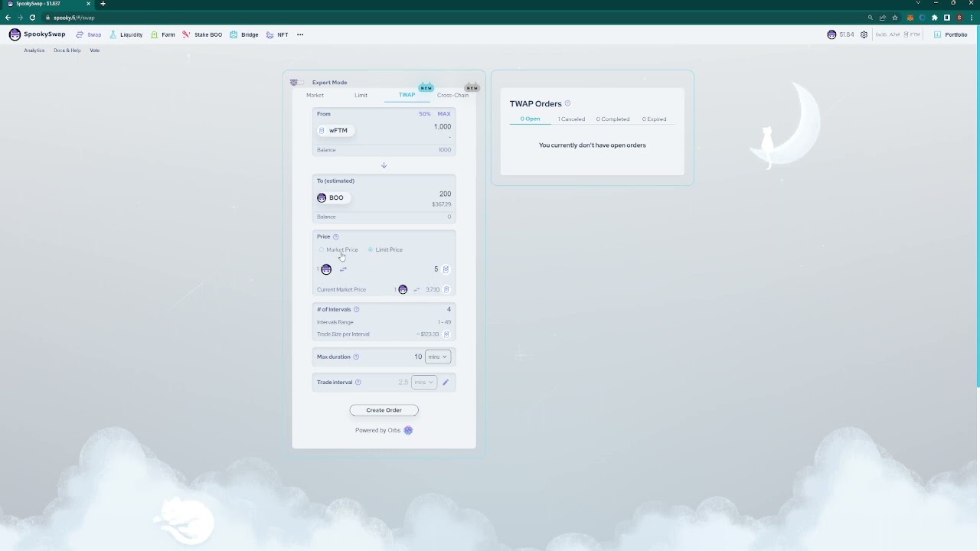Click the # of Intervals help icon

click(356, 310)
